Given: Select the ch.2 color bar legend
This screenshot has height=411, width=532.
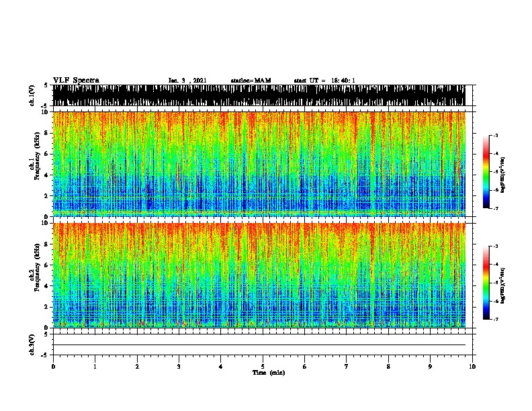Looking at the screenshot, I should (486, 283).
